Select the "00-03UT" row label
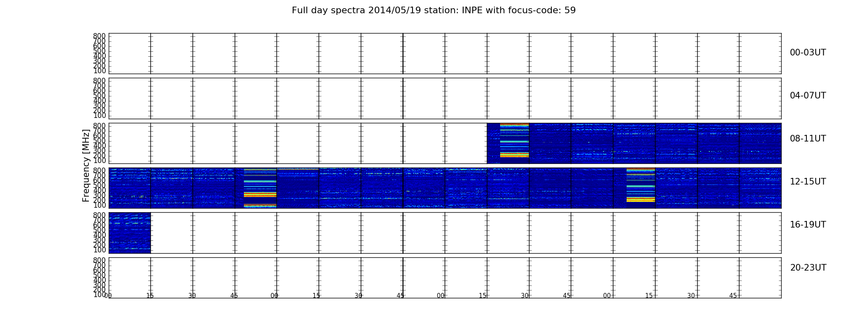868x331 pixels. point(808,53)
